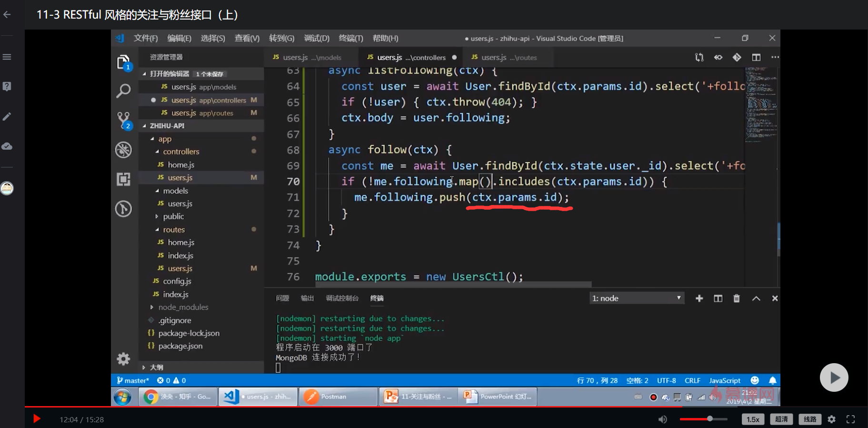868x428 pixels.
Task: Add a new terminal with plus icon
Action: (699, 298)
